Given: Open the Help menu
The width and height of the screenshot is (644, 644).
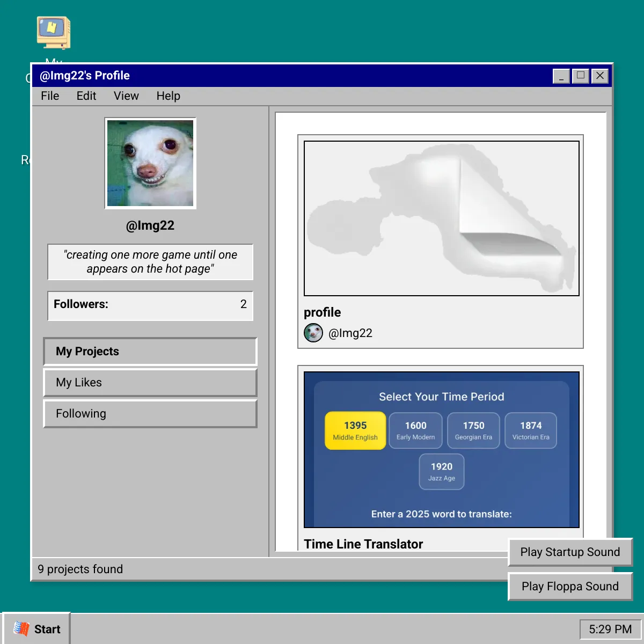Looking at the screenshot, I should 169,96.
